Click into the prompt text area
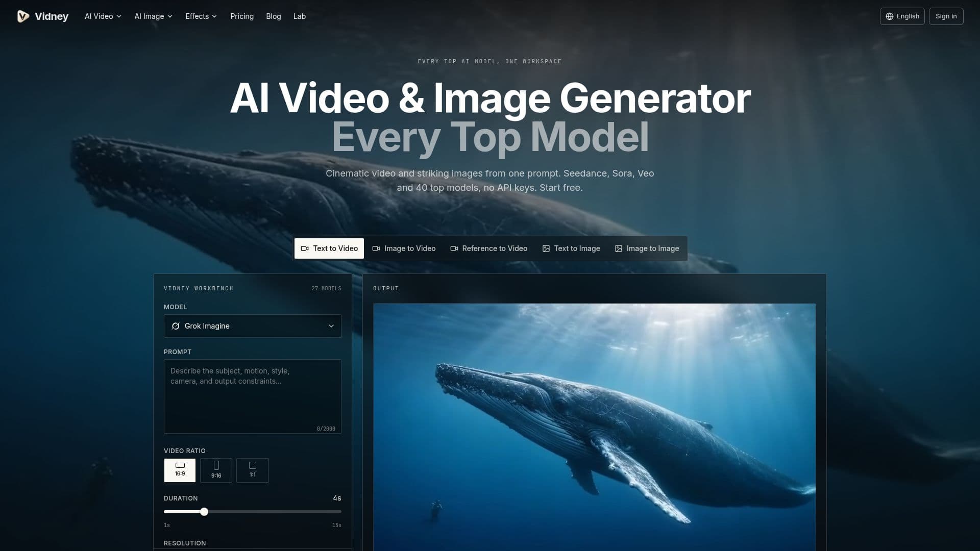The width and height of the screenshot is (980, 551). pyautogui.click(x=253, y=396)
